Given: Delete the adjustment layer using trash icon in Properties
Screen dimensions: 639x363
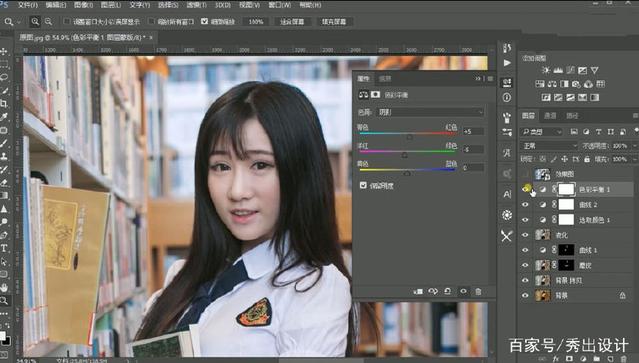Looking at the screenshot, I should 478,291.
